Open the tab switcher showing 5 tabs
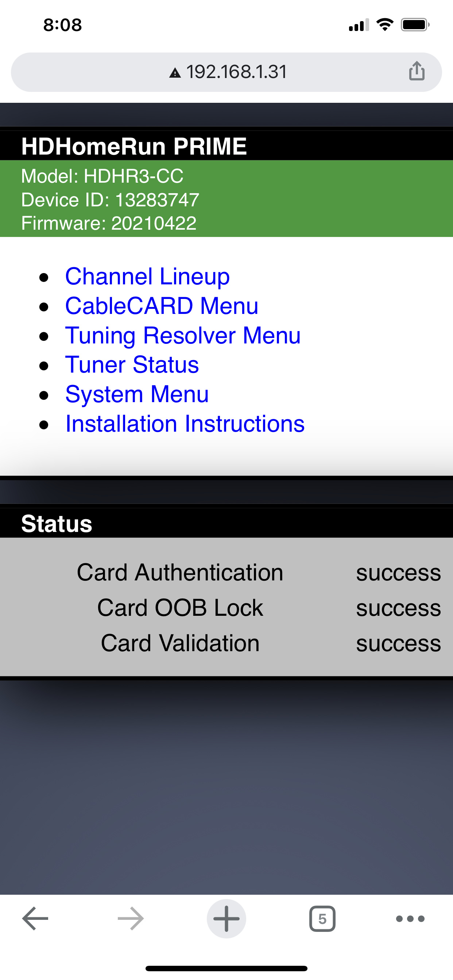 [322, 918]
